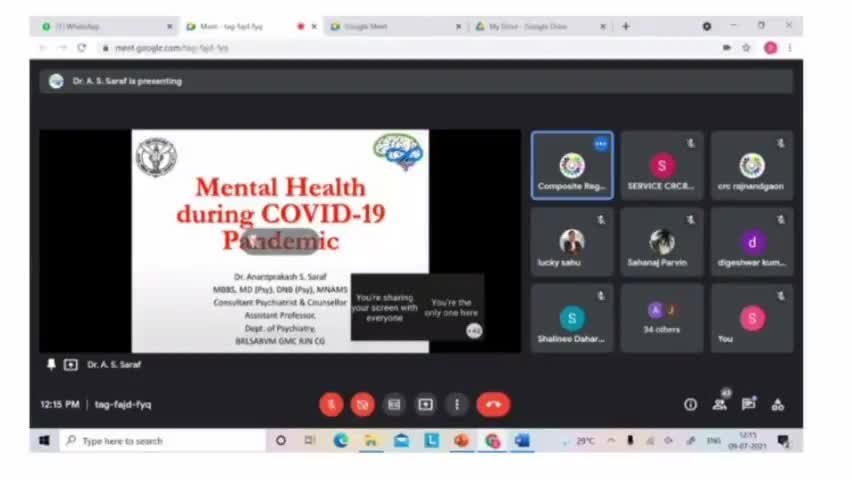
Task: Click the presented Mental Health slide
Action: click(x=280, y=241)
